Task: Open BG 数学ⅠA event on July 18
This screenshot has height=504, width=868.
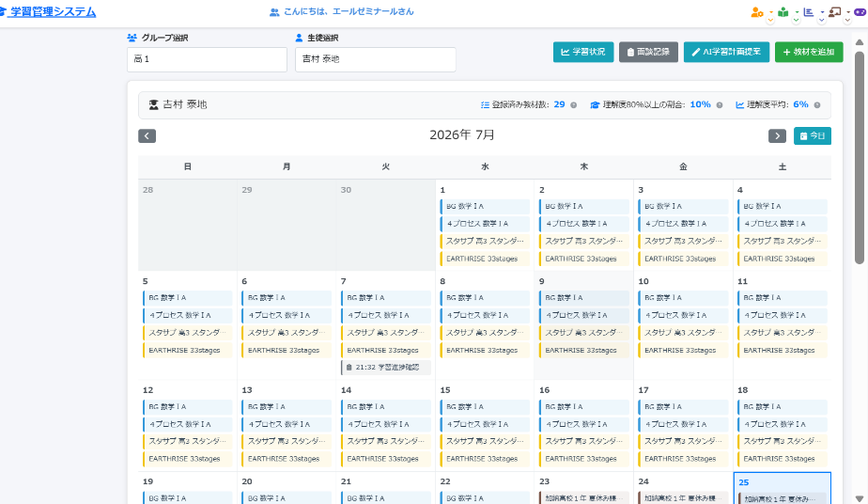Action: click(783, 406)
